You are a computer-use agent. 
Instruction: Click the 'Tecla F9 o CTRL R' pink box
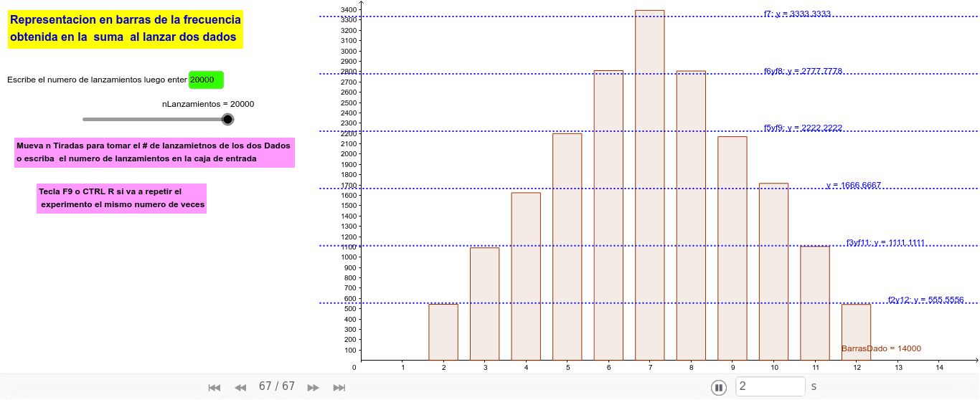pos(122,198)
